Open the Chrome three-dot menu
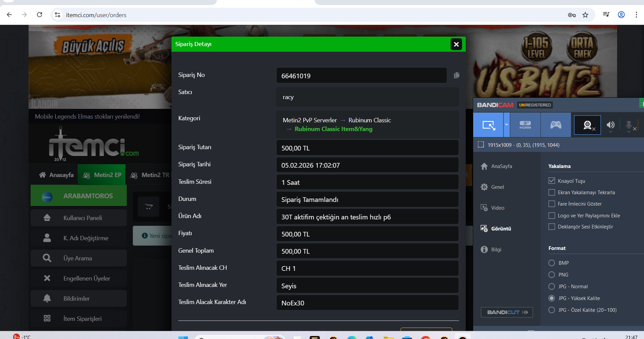 click(636, 14)
